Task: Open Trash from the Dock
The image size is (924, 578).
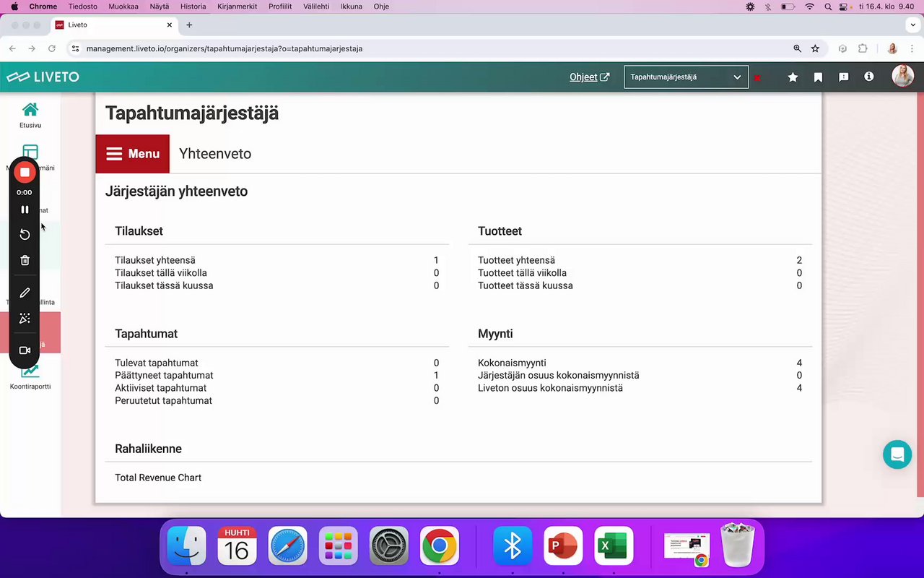Action: [x=736, y=545]
